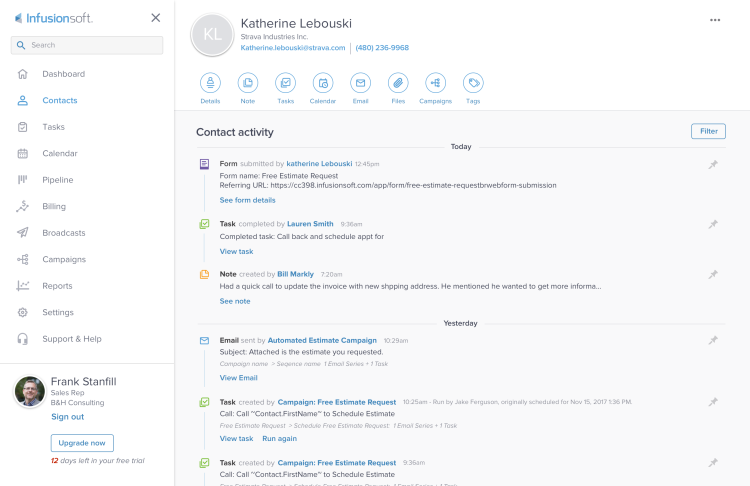Open the Details contact action icon
This screenshot has width=750, height=486.
click(x=210, y=83)
